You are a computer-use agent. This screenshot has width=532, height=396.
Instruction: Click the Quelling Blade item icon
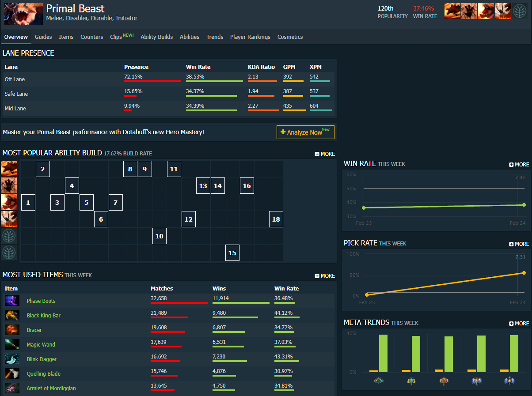pos(12,374)
